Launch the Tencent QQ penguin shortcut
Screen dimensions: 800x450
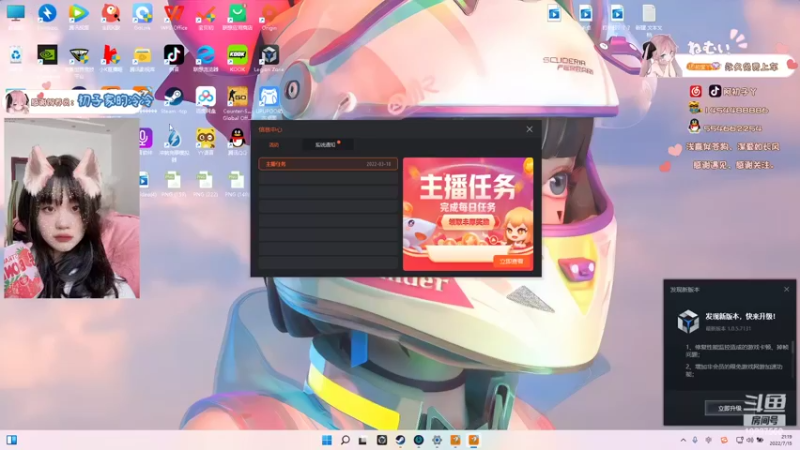(237, 138)
